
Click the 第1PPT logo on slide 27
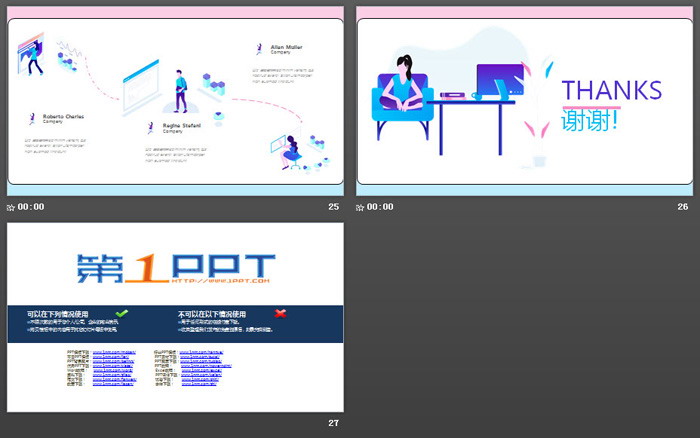coord(175,267)
